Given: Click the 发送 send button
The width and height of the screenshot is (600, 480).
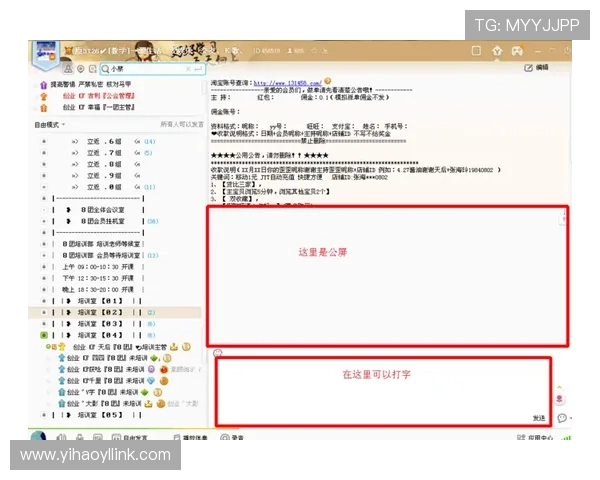Looking at the screenshot, I should (539, 418).
